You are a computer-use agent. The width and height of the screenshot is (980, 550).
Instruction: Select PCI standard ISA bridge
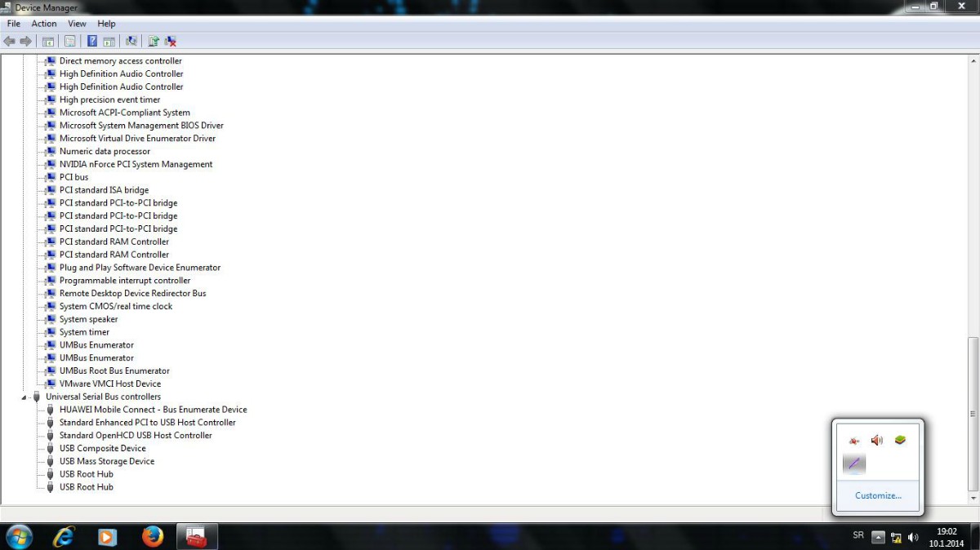coord(104,190)
